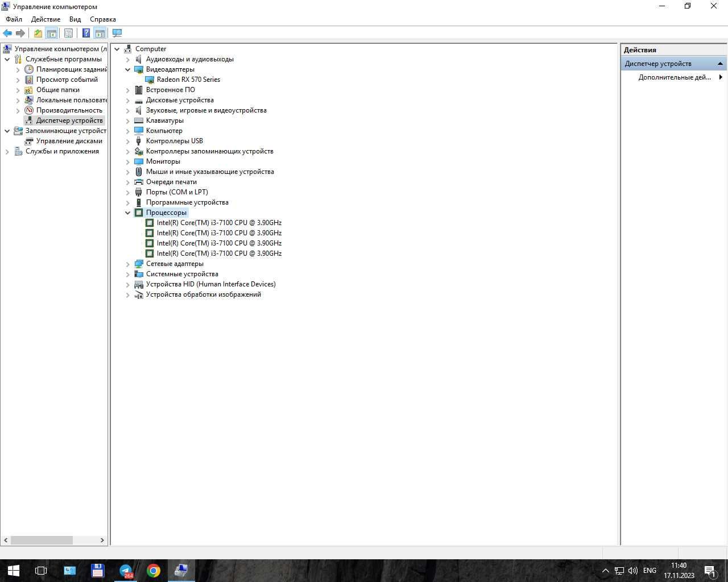The width and height of the screenshot is (728, 582).
Task: Open the Справка menu
Action: tap(103, 19)
